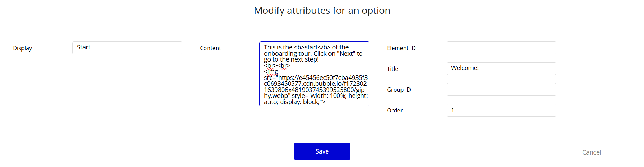Image resolution: width=644 pixels, height=167 pixels.
Task: Place cursor on misspelled "img" in Content
Action: (x=273, y=72)
